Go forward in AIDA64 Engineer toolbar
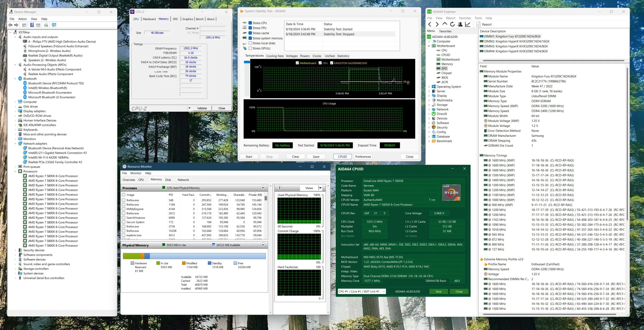 [x=437, y=24]
